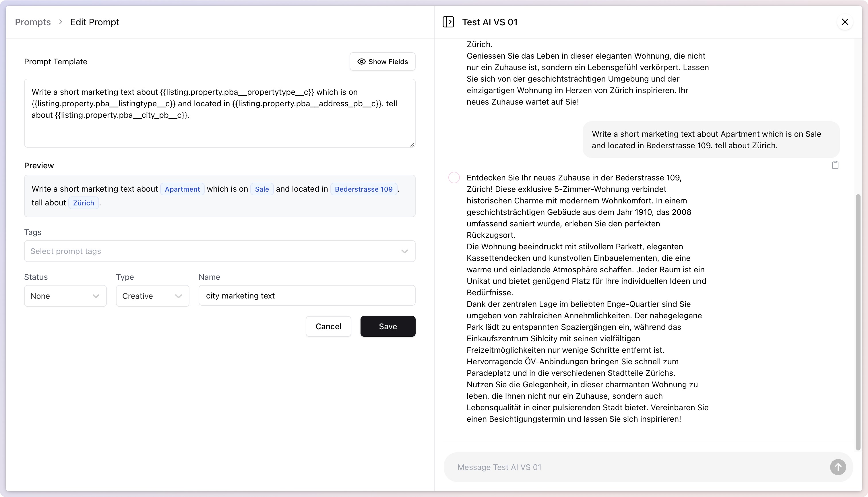Click response line 'Entdecken Sie Ihr neues Zuhause'
Image resolution: width=868 pixels, height=497 pixels.
coord(574,178)
